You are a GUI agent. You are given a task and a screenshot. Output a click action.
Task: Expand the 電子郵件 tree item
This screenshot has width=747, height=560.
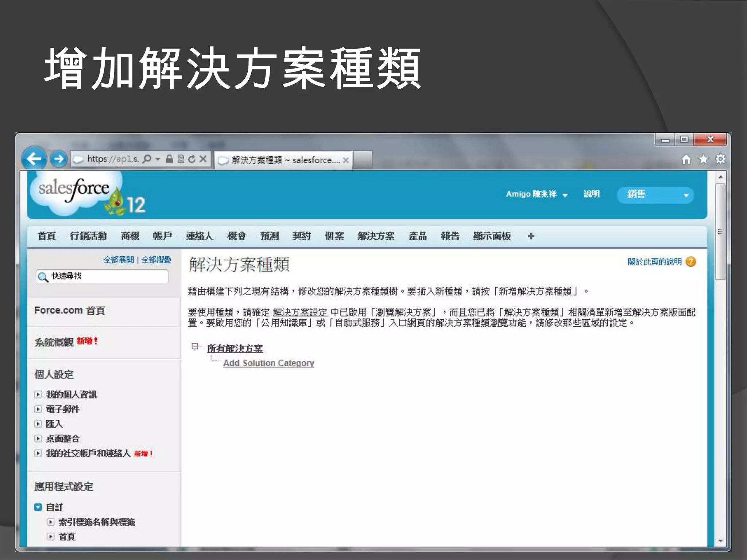click(x=38, y=409)
